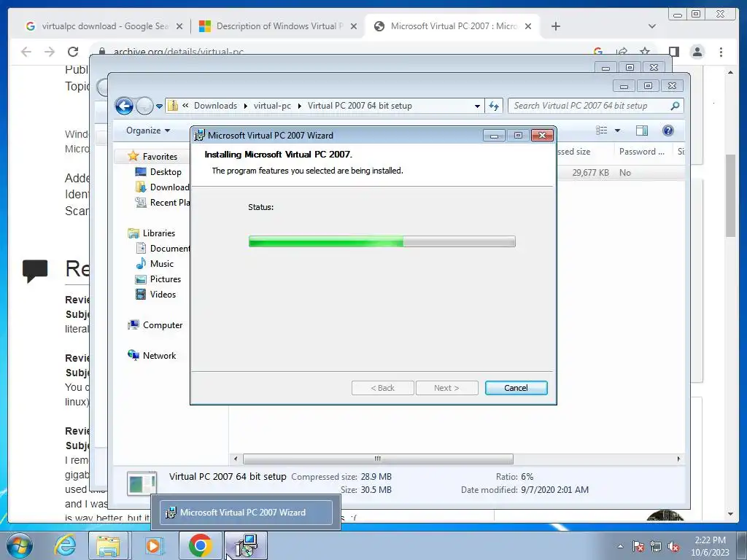
Task: Open Chrome tab search chevron
Action: click(x=651, y=26)
